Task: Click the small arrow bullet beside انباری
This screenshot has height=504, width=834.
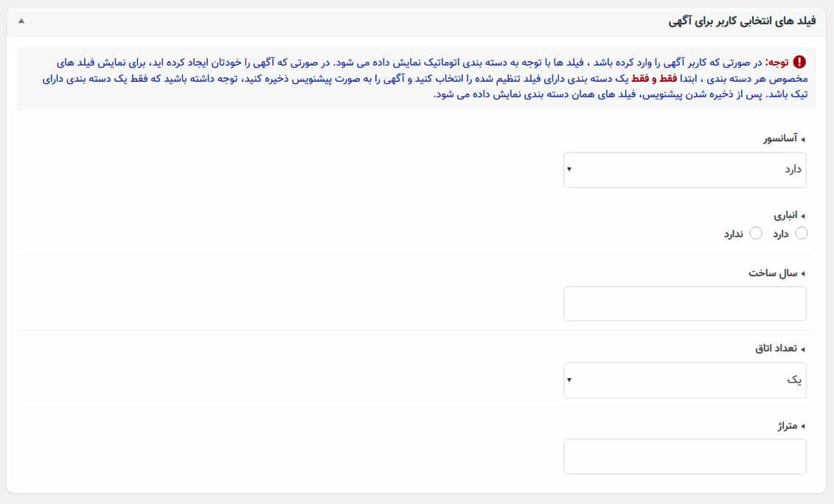Action: point(803,216)
